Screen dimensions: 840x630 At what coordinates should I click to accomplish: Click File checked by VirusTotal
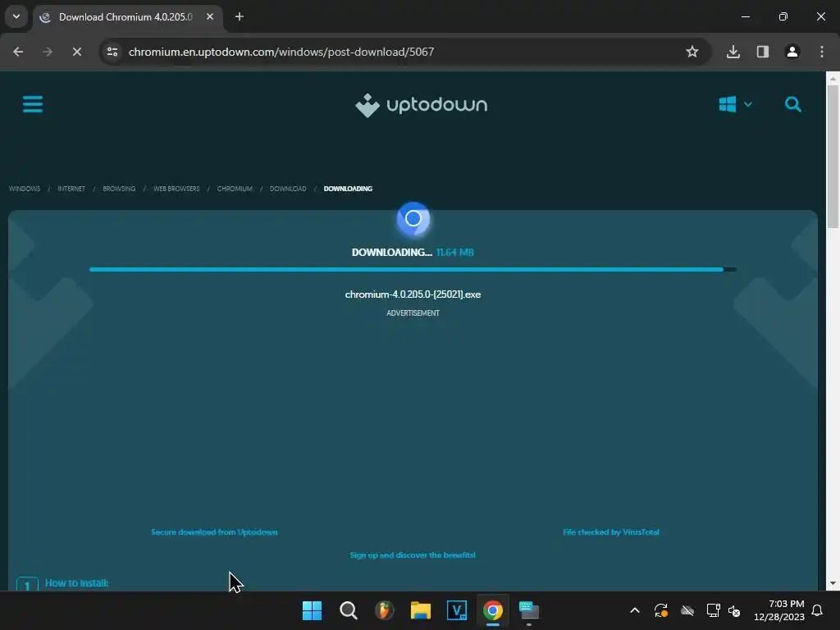coord(610,532)
